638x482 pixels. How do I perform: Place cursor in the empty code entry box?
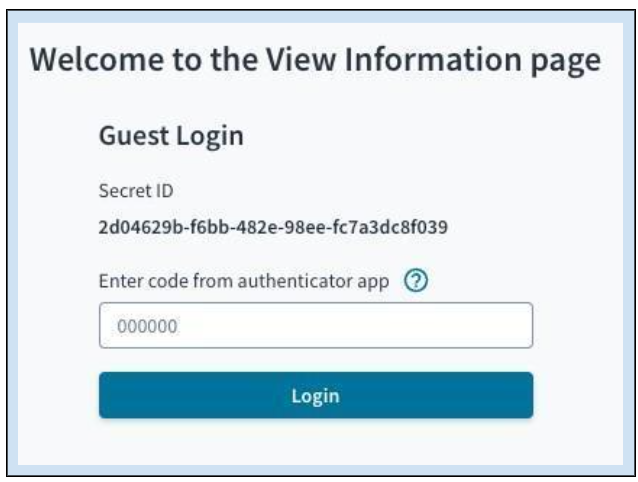[x=315, y=326]
